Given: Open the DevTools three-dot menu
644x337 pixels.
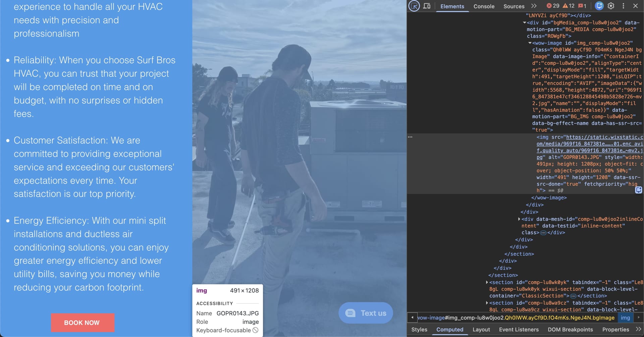Looking at the screenshot, I should click(623, 6).
